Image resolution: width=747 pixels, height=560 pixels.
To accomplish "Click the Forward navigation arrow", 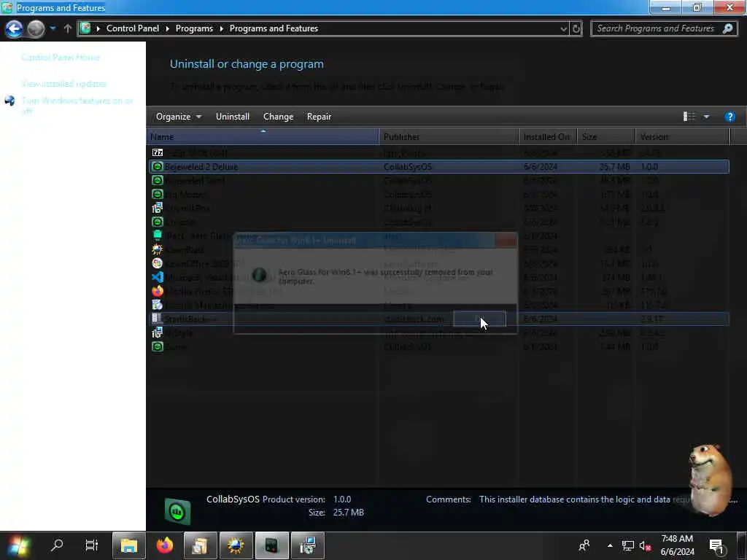I will click(36, 28).
